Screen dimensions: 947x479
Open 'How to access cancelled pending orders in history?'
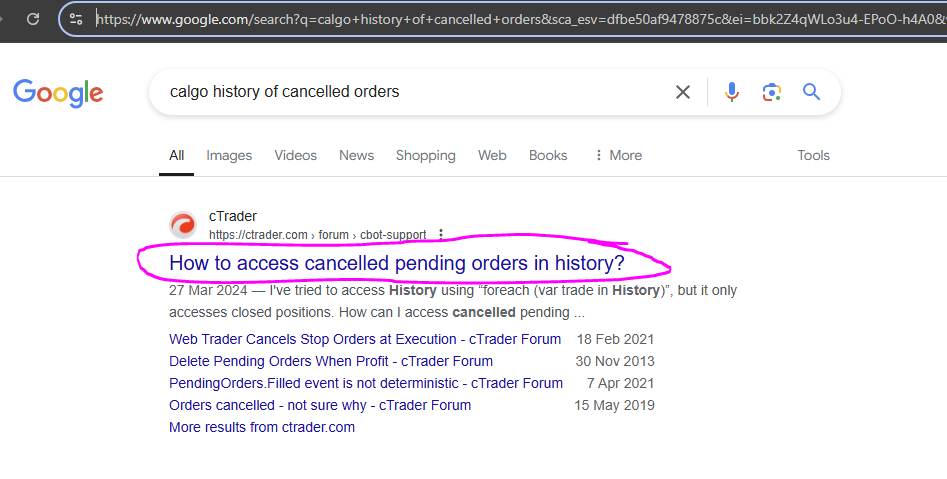click(397, 263)
